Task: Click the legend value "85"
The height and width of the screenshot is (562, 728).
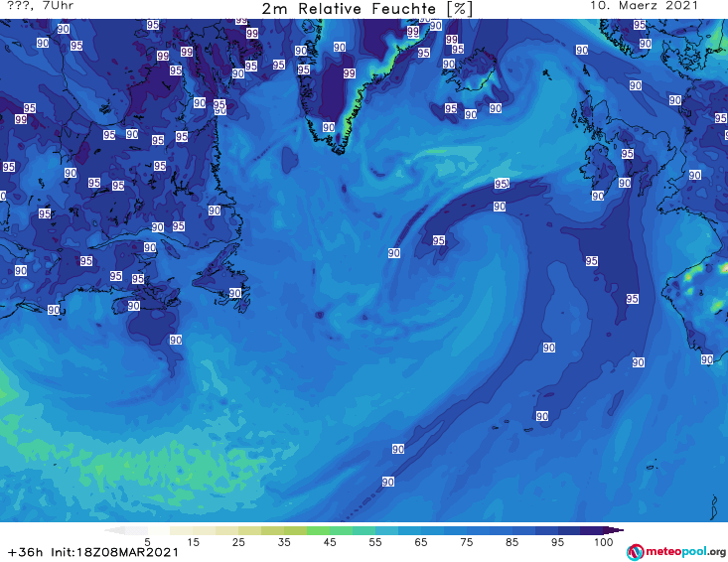Action: click(x=512, y=542)
